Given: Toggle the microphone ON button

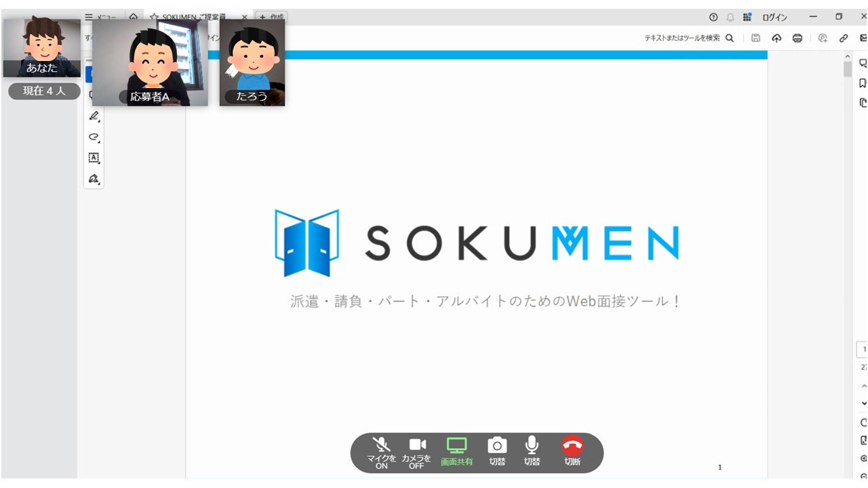Looking at the screenshot, I should (382, 452).
